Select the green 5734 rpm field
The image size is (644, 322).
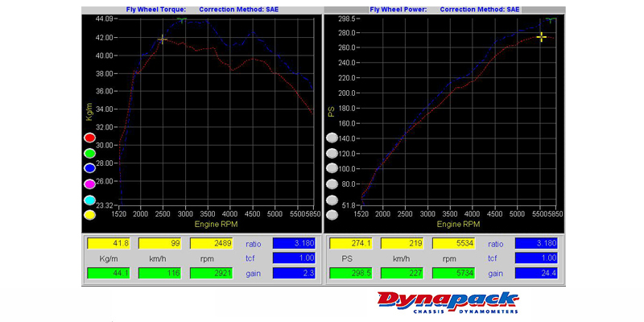(454, 273)
